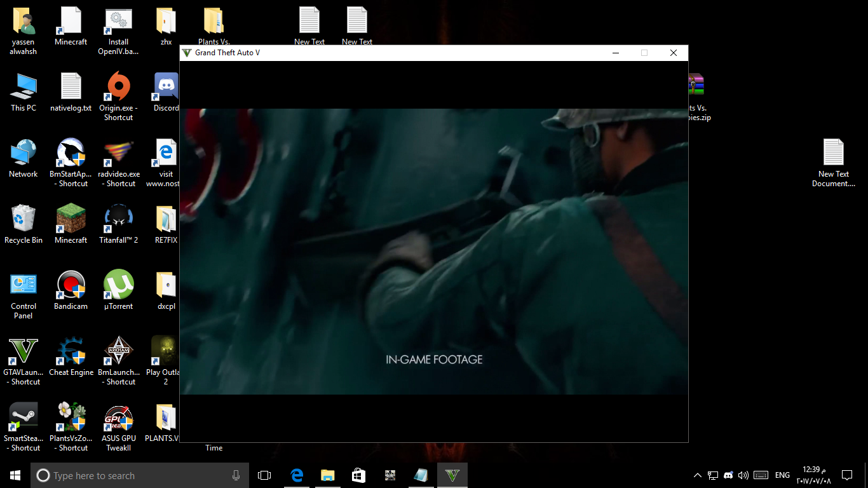This screenshot has height=488, width=868.
Task: Open Task View from the taskbar
Action: [x=264, y=475]
